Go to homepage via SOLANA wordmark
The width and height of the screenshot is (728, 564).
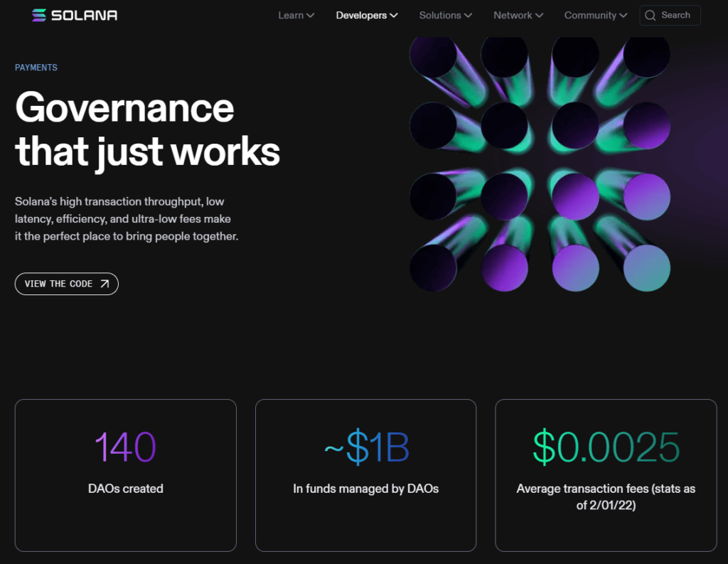[x=84, y=16]
